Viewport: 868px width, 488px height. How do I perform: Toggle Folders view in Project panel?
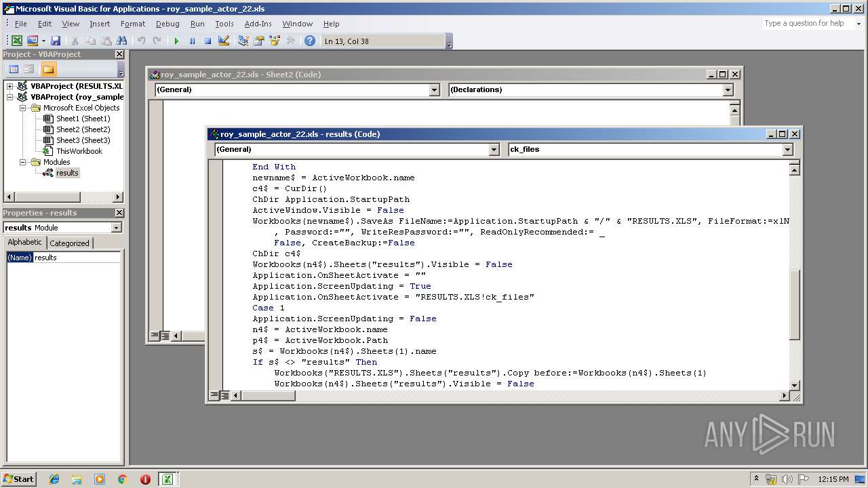pos(48,69)
